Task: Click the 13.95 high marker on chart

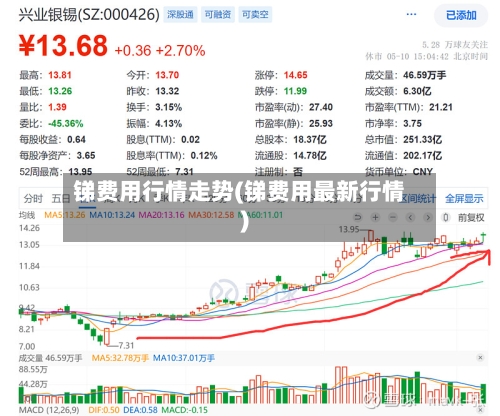Action: (349, 229)
